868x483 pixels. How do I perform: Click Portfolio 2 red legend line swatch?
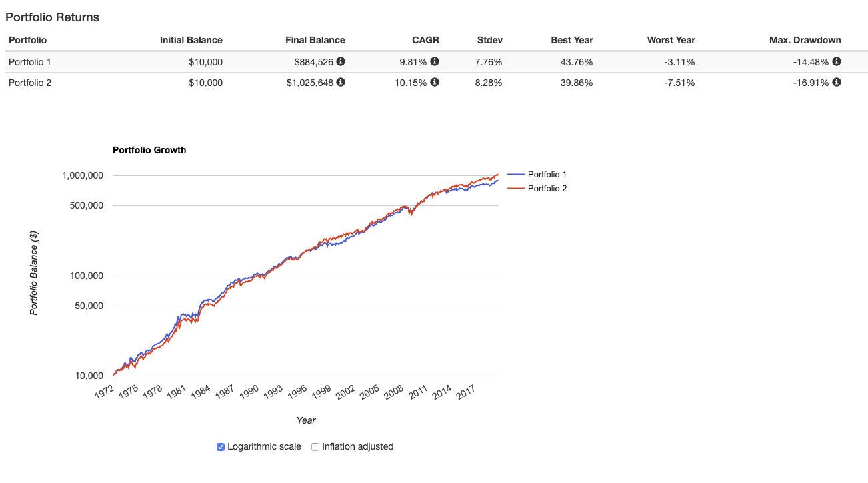pyautogui.click(x=515, y=189)
